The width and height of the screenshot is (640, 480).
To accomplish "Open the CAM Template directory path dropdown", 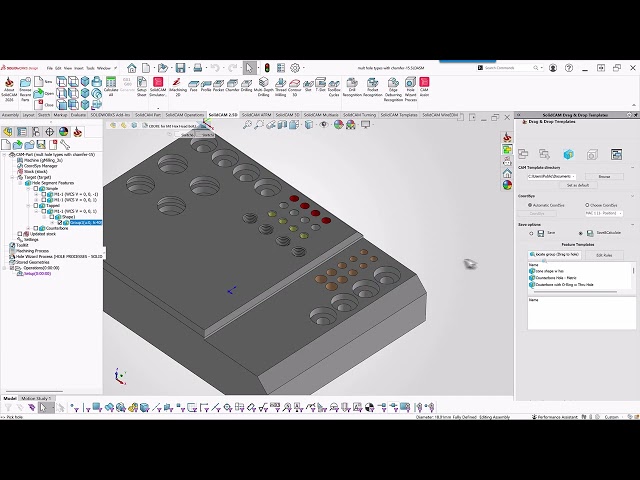I will (x=573, y=176).
